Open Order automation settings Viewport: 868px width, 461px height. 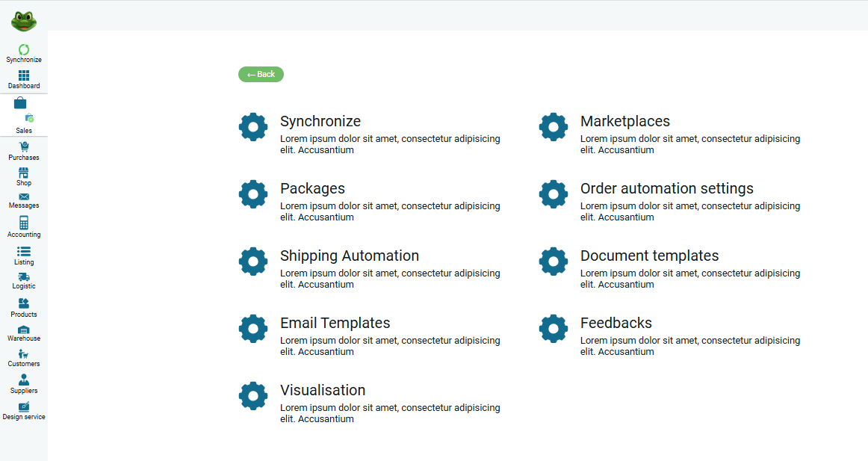pos(666,188)
